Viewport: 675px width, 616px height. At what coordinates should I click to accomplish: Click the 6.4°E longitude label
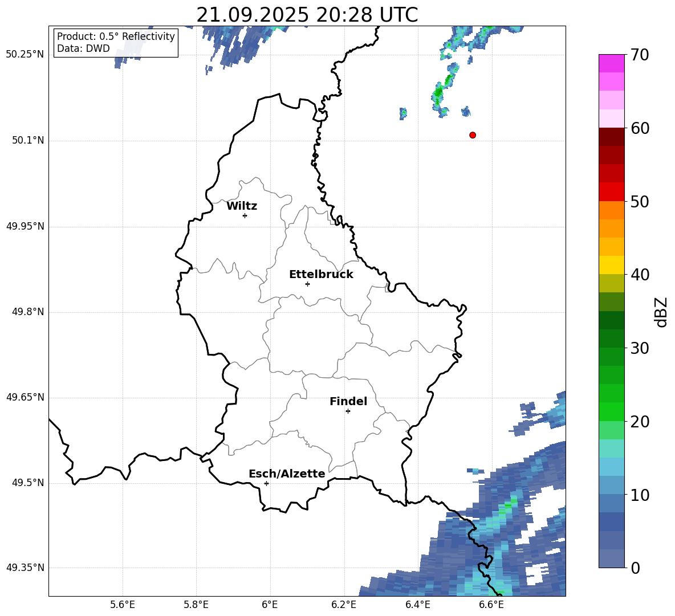coord(417,605)
